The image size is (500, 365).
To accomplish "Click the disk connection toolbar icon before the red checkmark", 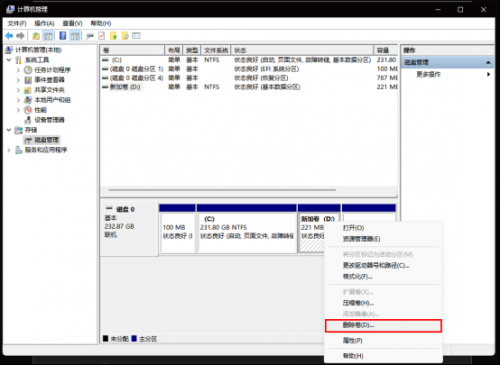I will tap(90, 36).
